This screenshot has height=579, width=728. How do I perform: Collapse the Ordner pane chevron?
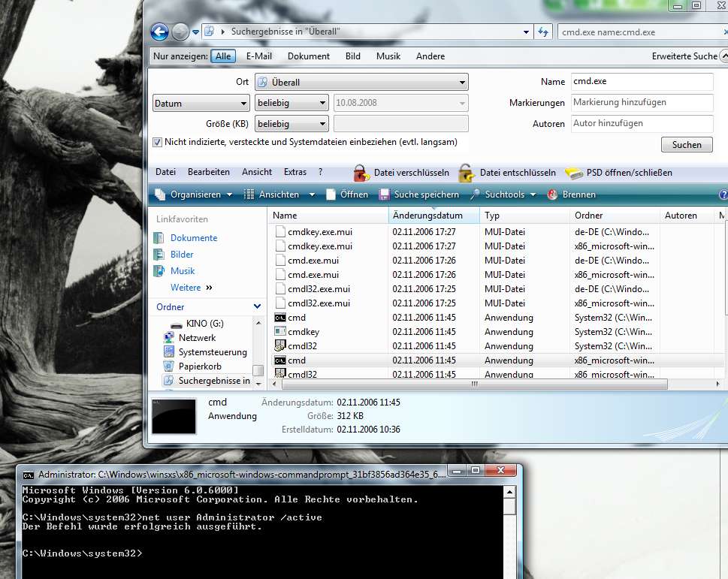(257, 306)
